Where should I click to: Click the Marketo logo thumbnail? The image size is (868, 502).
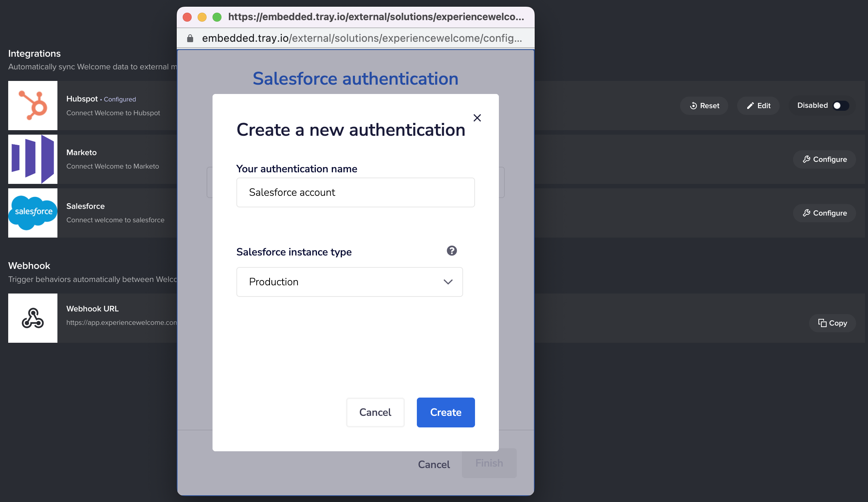(x=33, y=159)
